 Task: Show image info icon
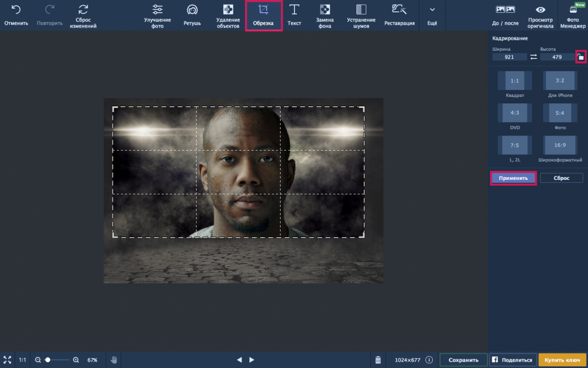429,360
